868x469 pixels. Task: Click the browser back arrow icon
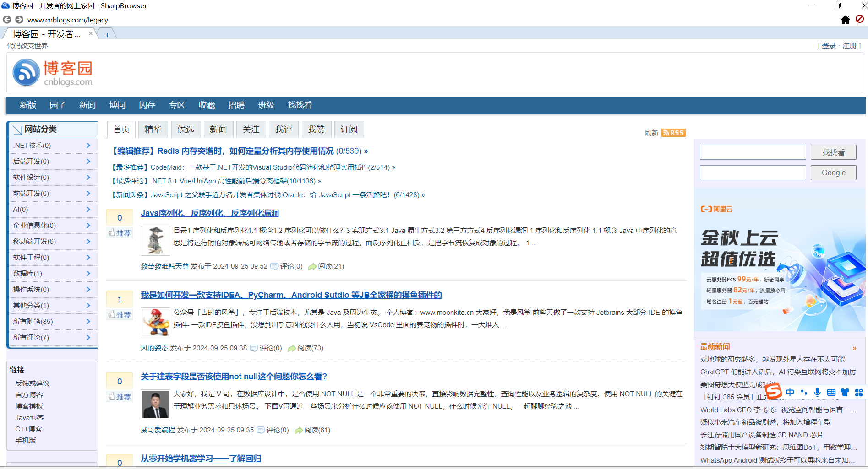(x=7, y=20)
